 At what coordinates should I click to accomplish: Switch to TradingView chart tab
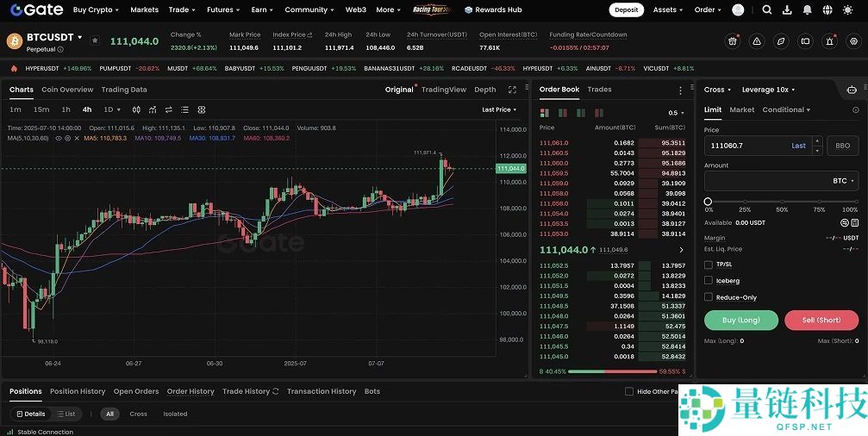pyautogui.click(x=444, y=90)
